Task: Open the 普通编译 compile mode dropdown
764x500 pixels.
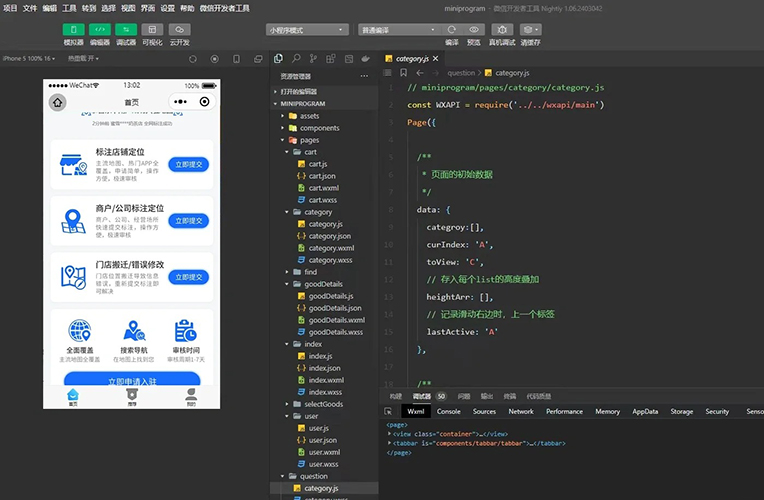Action: point(399,30)
